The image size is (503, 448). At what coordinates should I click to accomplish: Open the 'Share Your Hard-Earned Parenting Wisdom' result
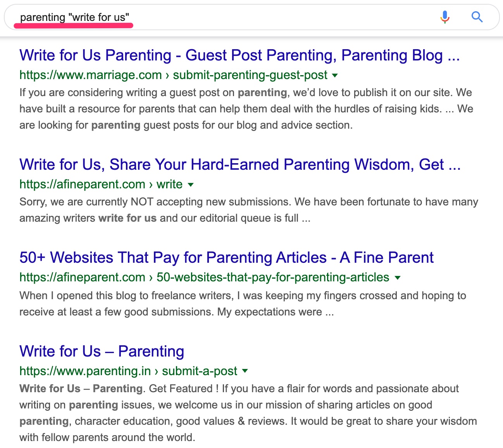(240, 164)
